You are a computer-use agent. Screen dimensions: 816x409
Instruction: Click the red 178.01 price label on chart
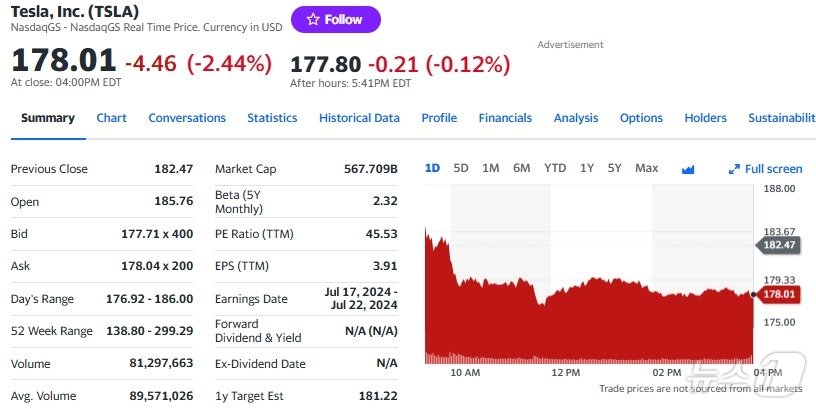(x=778, y=294)
